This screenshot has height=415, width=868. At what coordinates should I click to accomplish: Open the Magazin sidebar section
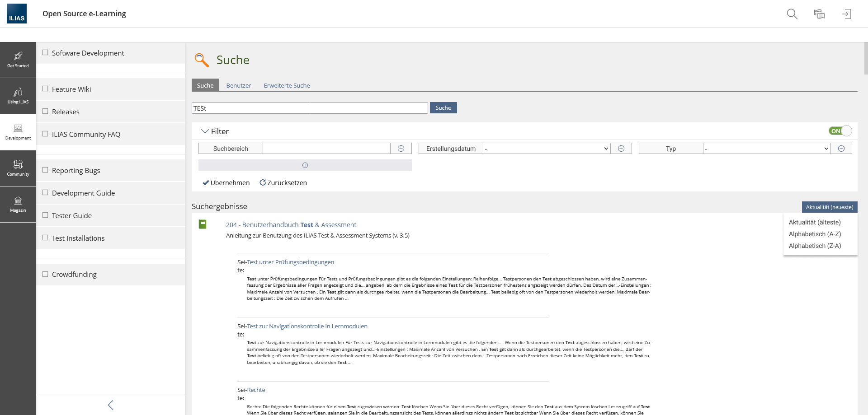pyautogui.click(x=18, y=204)
